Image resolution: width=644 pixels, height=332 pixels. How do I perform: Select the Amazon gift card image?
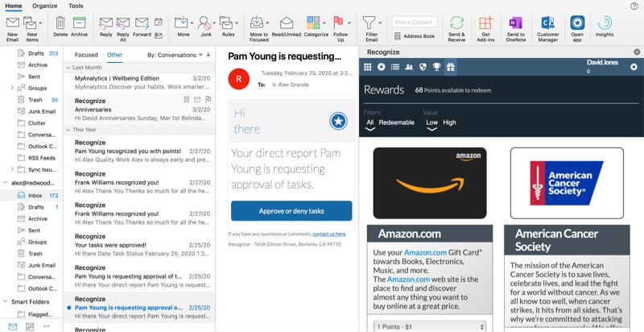tap(430, 183)
